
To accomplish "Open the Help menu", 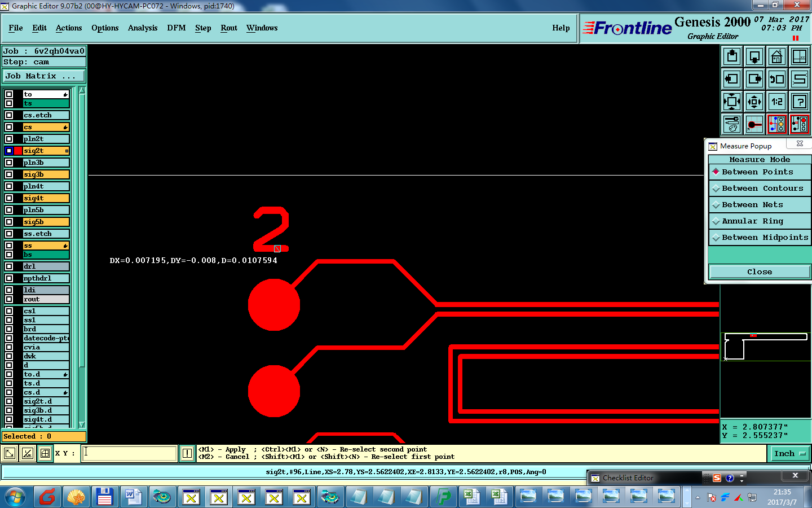I will coord(561,28).
